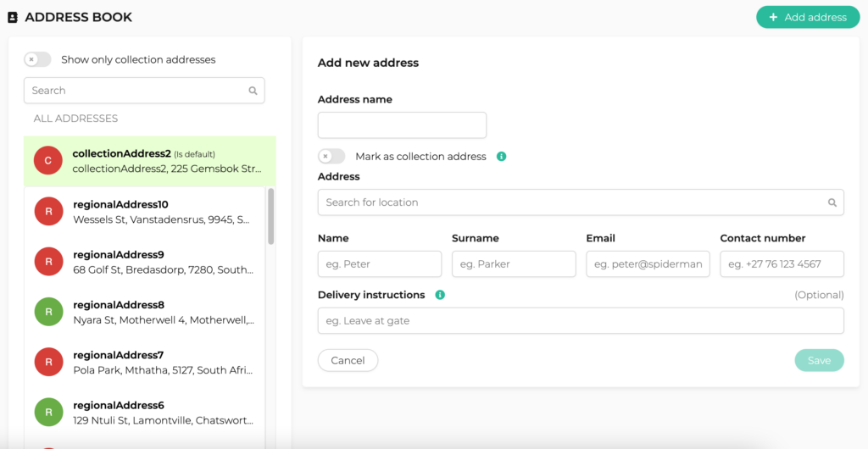Image resolution: width=868 pixels, height=449 pixels.
Task: Open the regionalAddress9 entry
Action: [x=144, y=262]
